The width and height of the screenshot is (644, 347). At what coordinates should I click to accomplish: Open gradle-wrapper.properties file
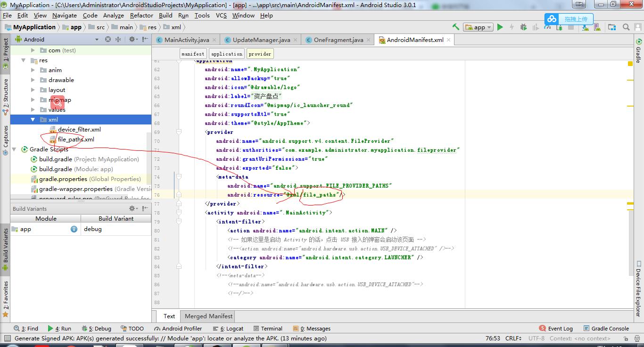pos(90,189)
